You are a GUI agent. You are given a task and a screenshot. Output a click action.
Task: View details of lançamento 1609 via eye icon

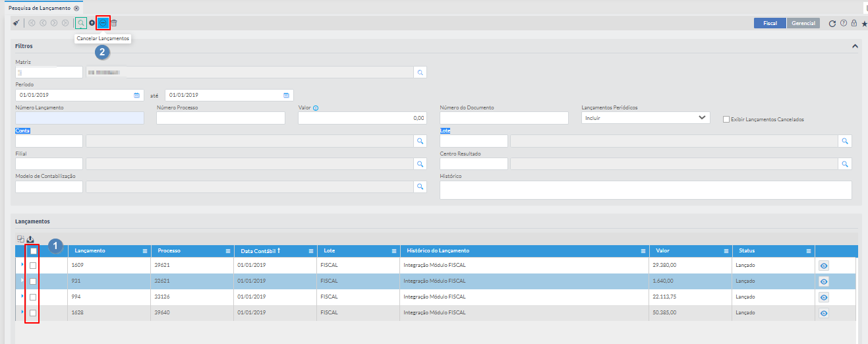(x=824, y=266)
